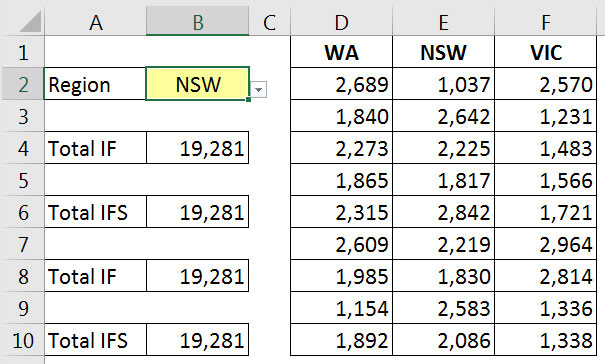Click the NSW table heading in column E

[443, 52]
